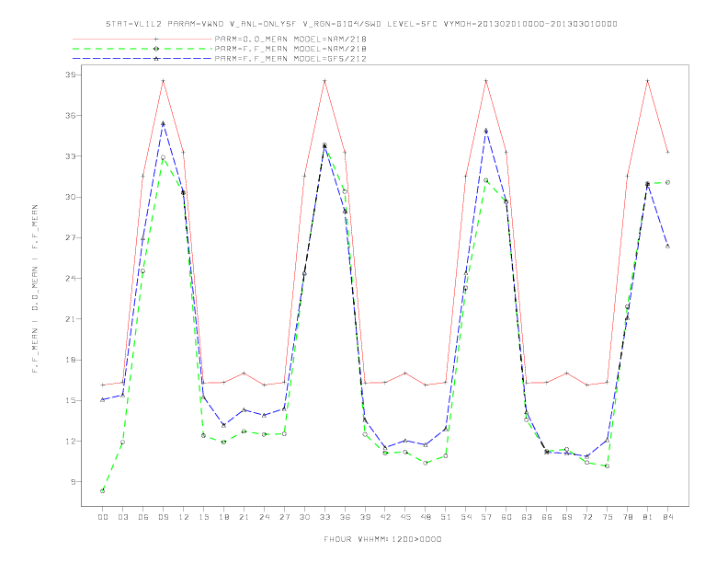
Task: Click y-axis tick value 39
Action: (70, 75)
